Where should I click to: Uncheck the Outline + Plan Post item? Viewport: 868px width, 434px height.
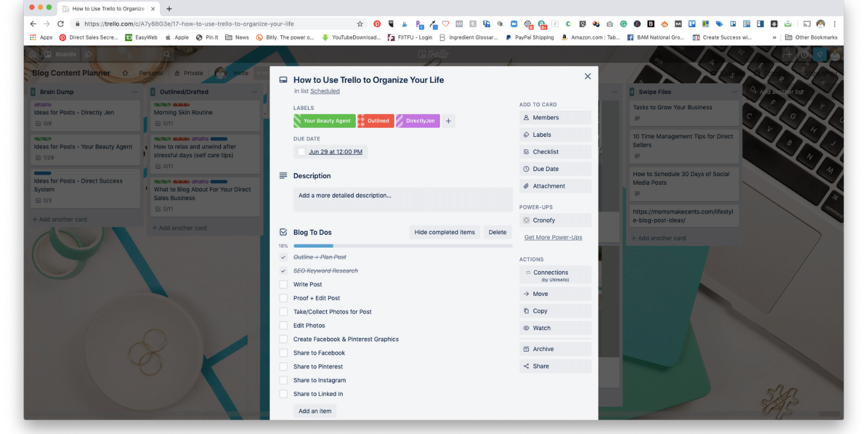tap(284, 257)
